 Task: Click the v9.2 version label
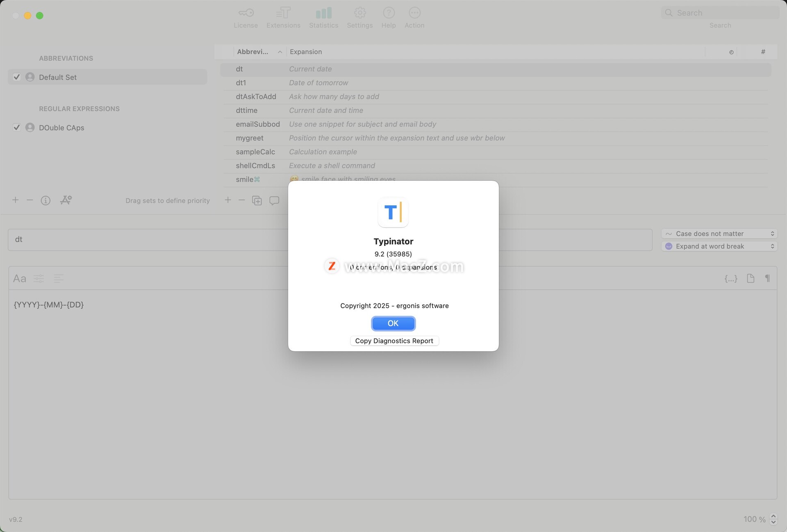point(16,520)
